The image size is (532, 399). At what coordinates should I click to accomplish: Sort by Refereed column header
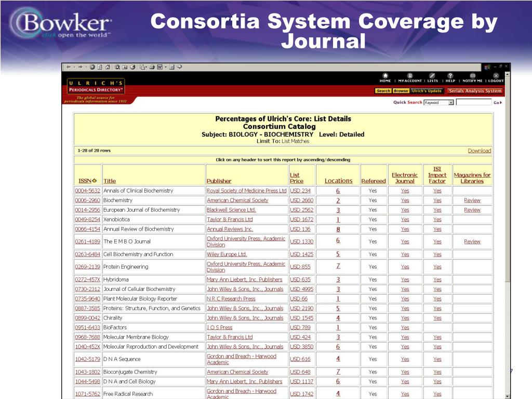point(374,181)
